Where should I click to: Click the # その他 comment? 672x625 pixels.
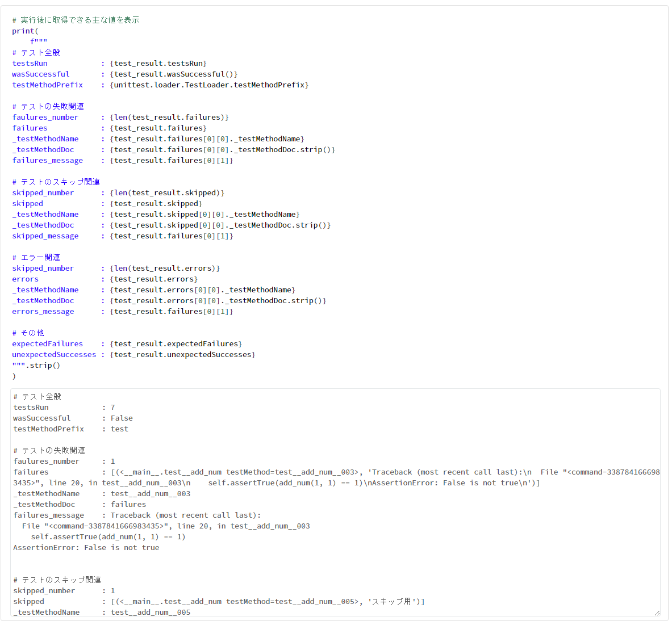pos(29,333)
